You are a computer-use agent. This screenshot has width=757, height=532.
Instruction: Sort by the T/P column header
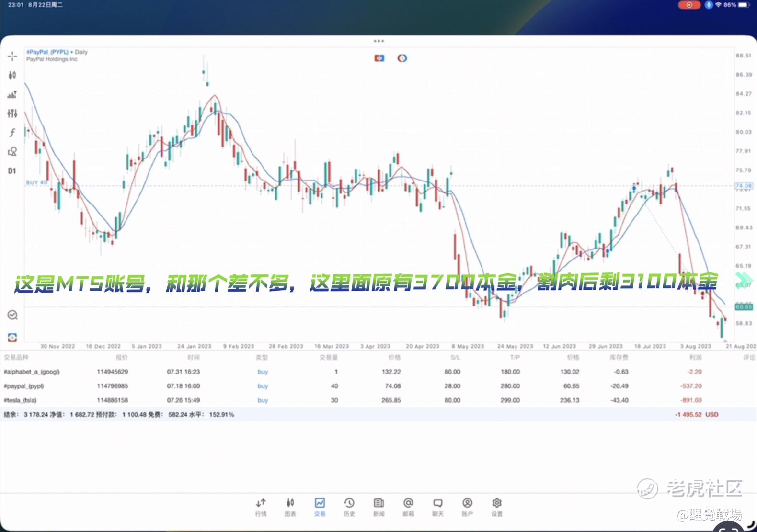pos(515,357)
